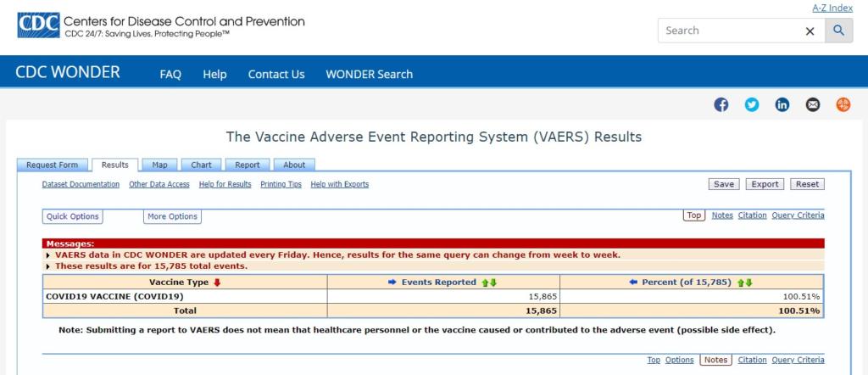The height and width of the screenshot is (375, 868).
Task: Click the CDC logo
Action: coord(37,25)
